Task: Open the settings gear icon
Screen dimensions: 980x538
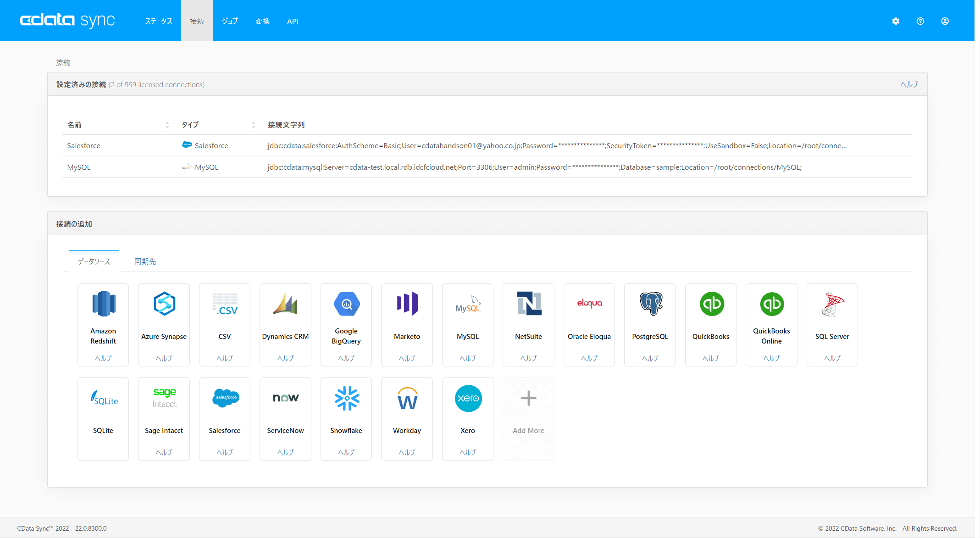Action: 895,21
